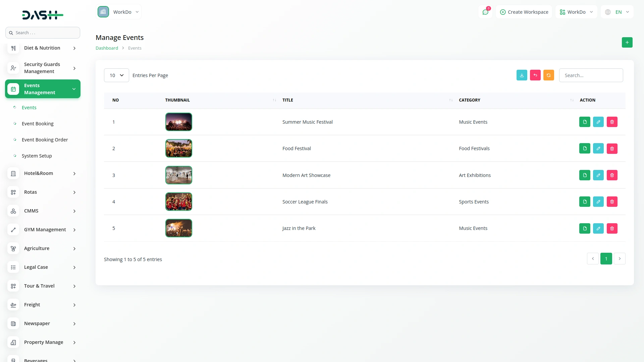Image resolution: width=644 pixels, height=362 pixels.
Task: Open entries per page dropdown
Action: click(x=116, y=75)
